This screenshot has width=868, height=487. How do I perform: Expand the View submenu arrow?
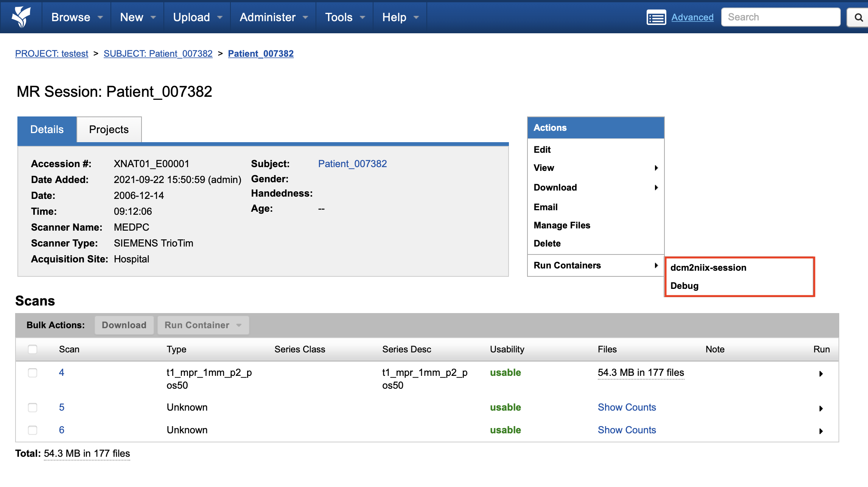[x=656, y=168]
